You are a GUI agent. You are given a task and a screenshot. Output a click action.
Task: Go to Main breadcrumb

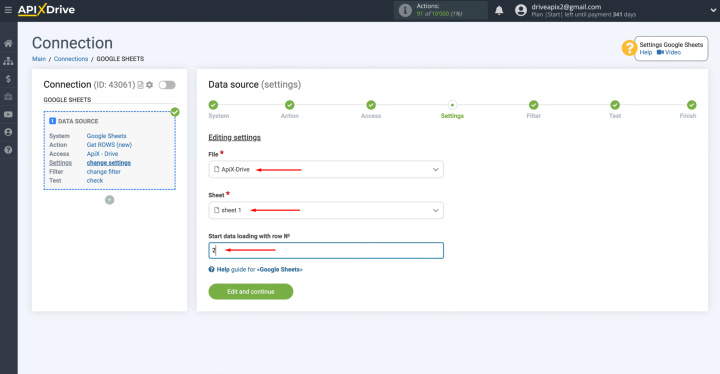(x=39, y=59)
